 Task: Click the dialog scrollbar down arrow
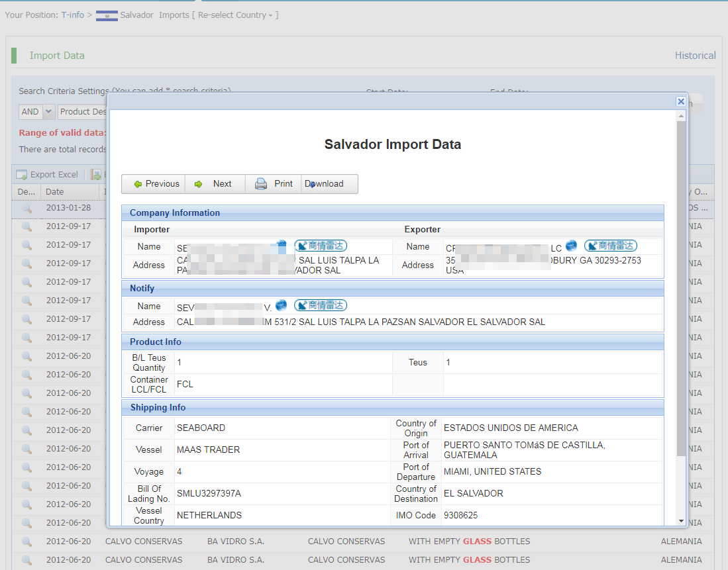coord(681,521)
